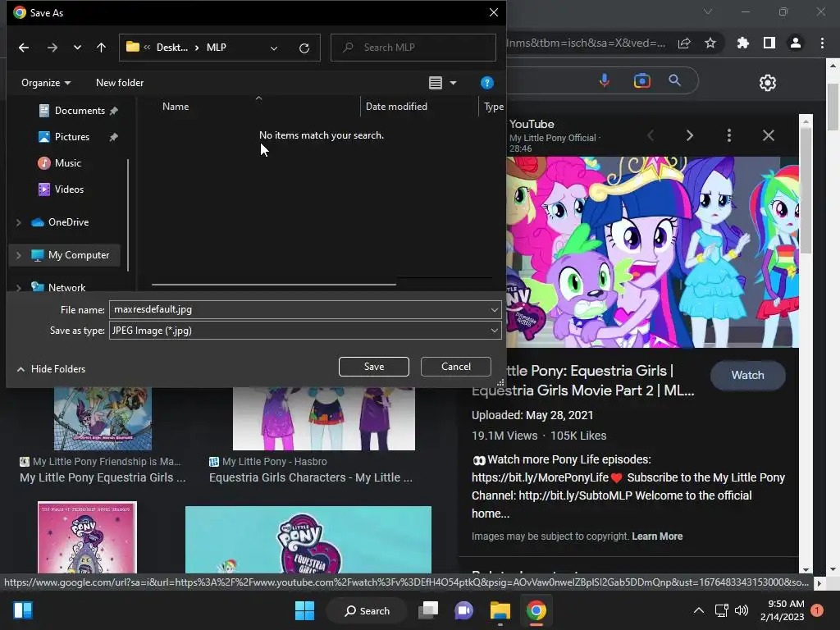Create a New folder
This screenshot has width=840, height=630.
120,83
